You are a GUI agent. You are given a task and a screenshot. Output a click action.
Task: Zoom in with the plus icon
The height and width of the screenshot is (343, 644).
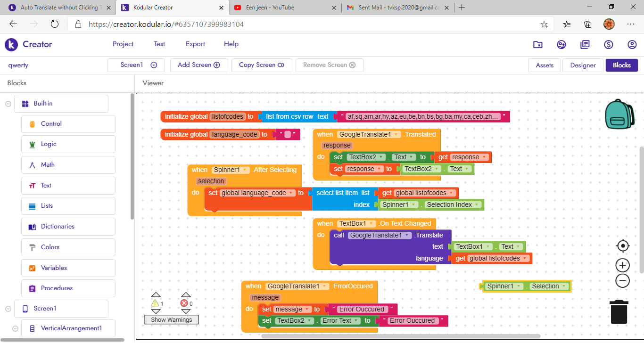pyautogui.click(x=623, y=265)
